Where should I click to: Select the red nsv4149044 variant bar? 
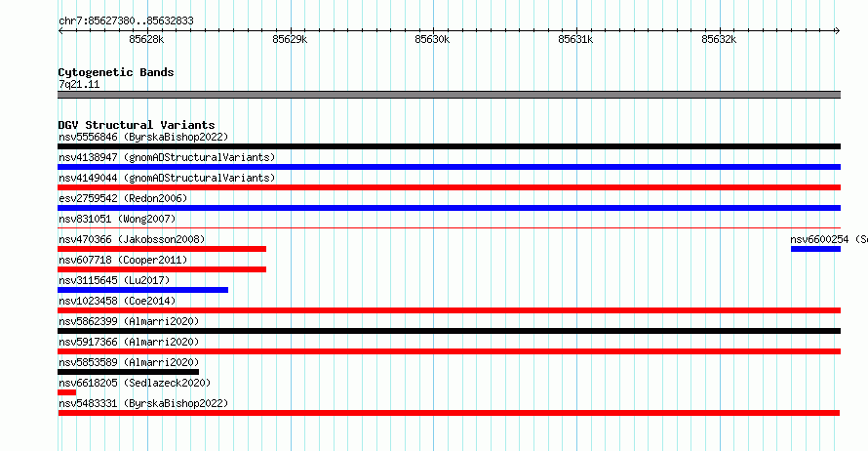[x=449, y=187]
